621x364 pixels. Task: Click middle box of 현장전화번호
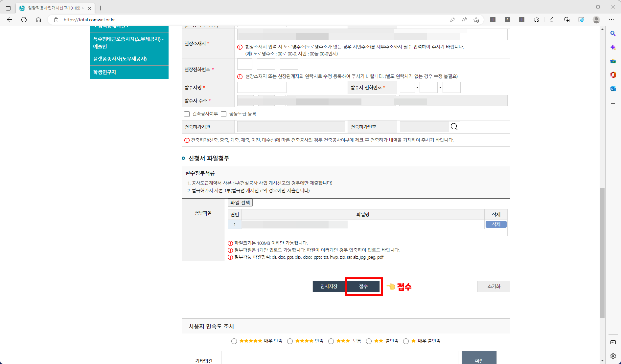tap(266, 64)
